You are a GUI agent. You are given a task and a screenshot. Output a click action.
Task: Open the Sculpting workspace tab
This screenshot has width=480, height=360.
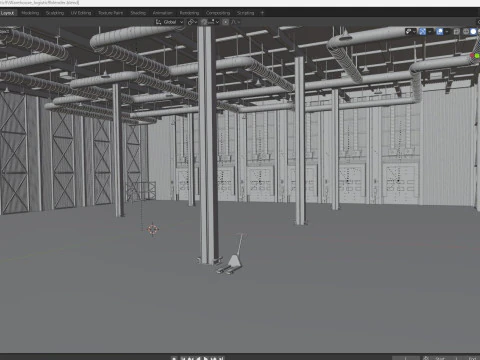[x=55, y=13]
